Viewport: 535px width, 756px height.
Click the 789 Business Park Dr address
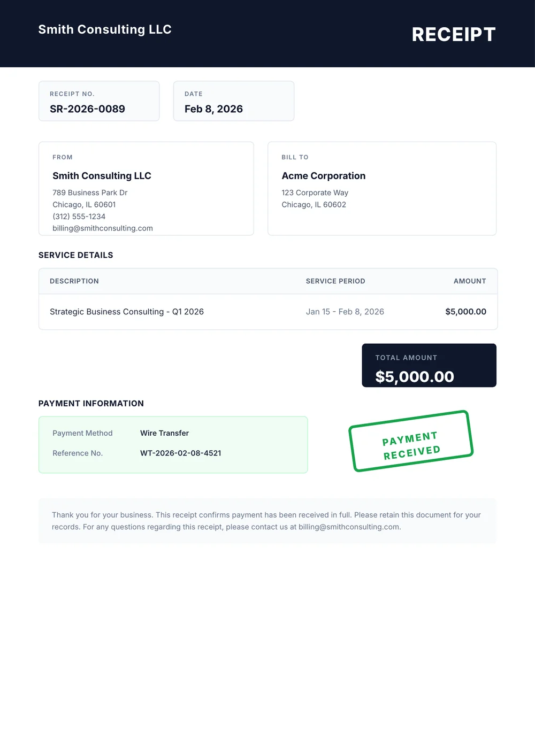click(x=90, y=192)
